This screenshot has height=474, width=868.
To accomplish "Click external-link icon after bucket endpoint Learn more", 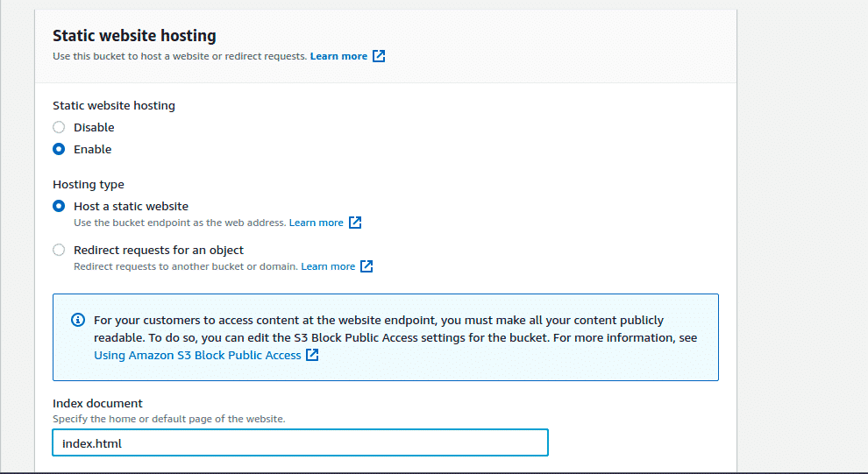I will (355, 223).
